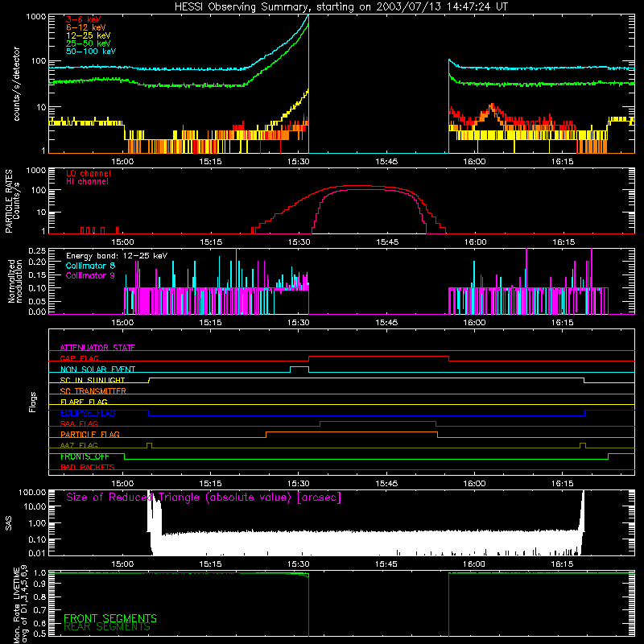This screenshot has height=644, width=644.
Task: Click the GAP FLAG label
Action: 79,358
